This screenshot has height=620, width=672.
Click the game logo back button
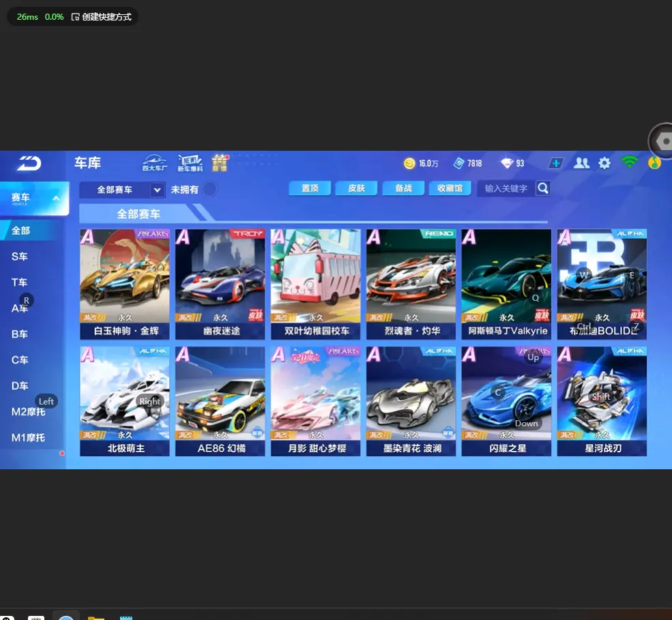(29, 163)
